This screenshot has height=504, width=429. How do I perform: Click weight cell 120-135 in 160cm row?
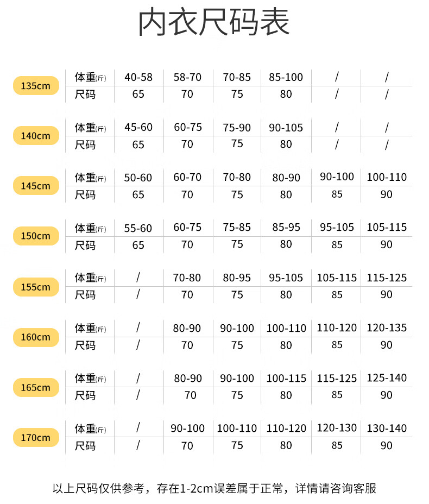[x=387, y=328]
